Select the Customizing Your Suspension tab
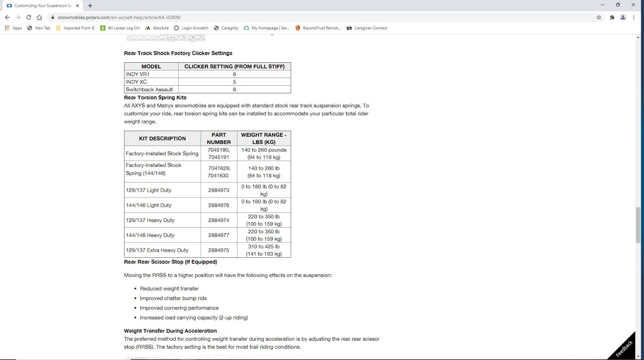Image resolution: width=644 pixels, height=360 pixels. 42,6
